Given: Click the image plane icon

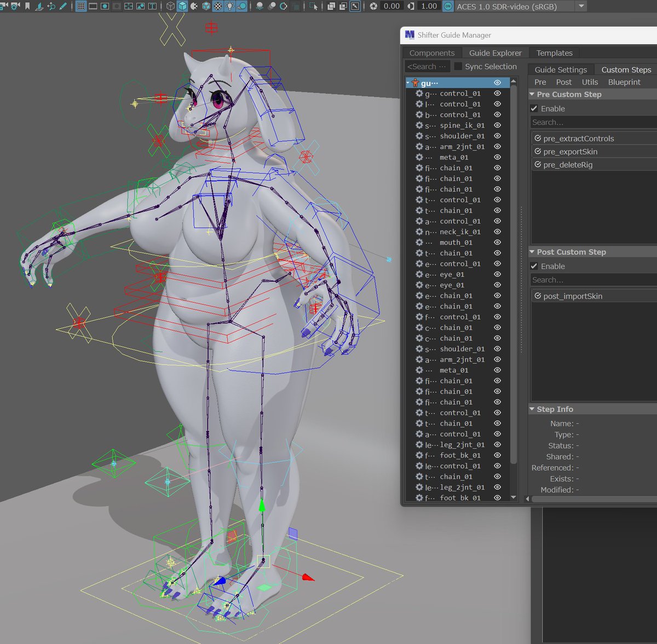Looking at the screenshot, I should [39, 6].
